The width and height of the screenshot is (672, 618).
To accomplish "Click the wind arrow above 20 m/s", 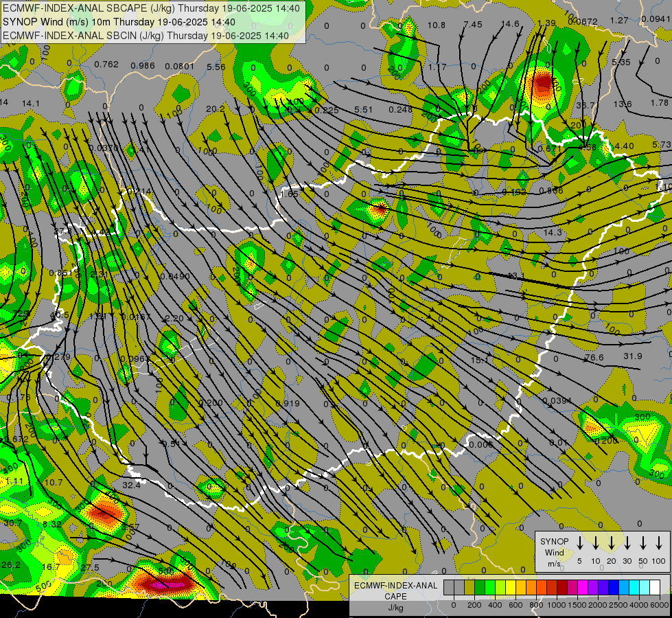I will coord(611,543).
